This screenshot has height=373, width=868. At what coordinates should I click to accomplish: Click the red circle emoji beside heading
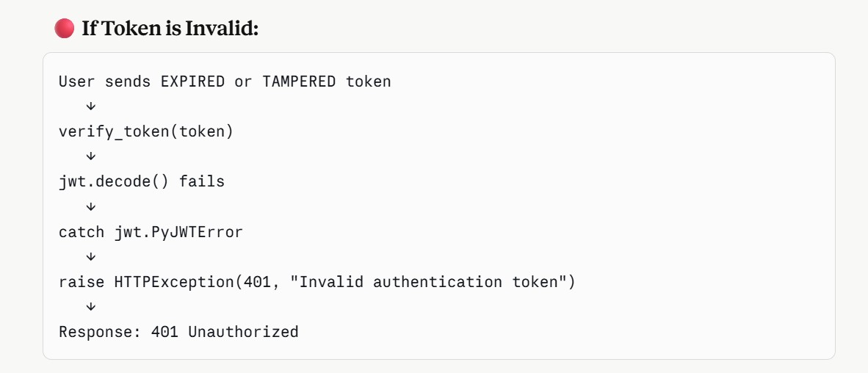click(x=64, y=28)
